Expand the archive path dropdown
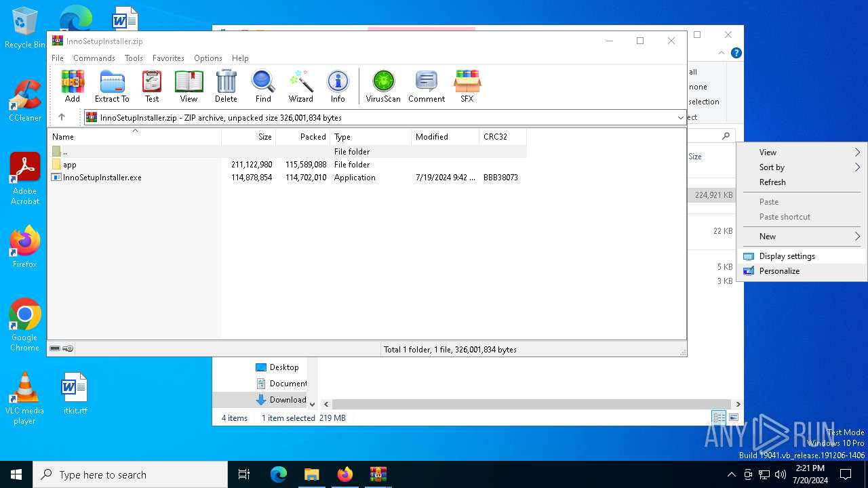Viewport: 868px width, 488px height. (x=681, y=118)
